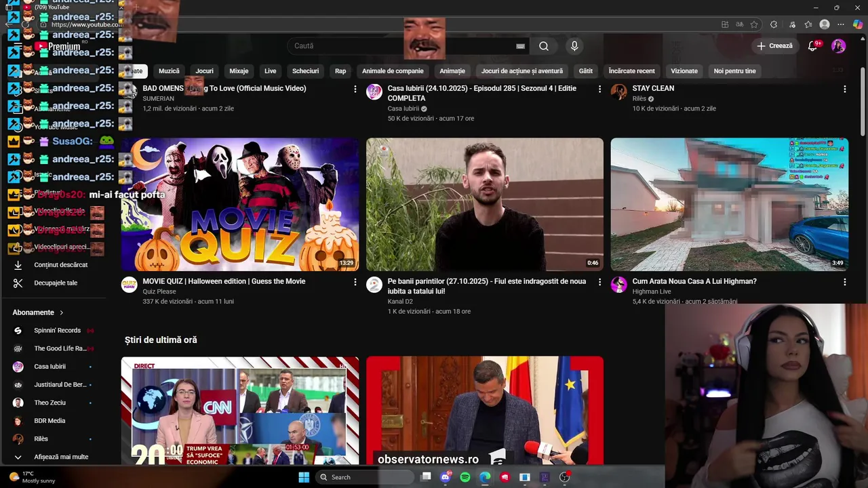This screenshot has width=868, height=488.
Task: Select the Mixaje filter chip
Action: 239,71
